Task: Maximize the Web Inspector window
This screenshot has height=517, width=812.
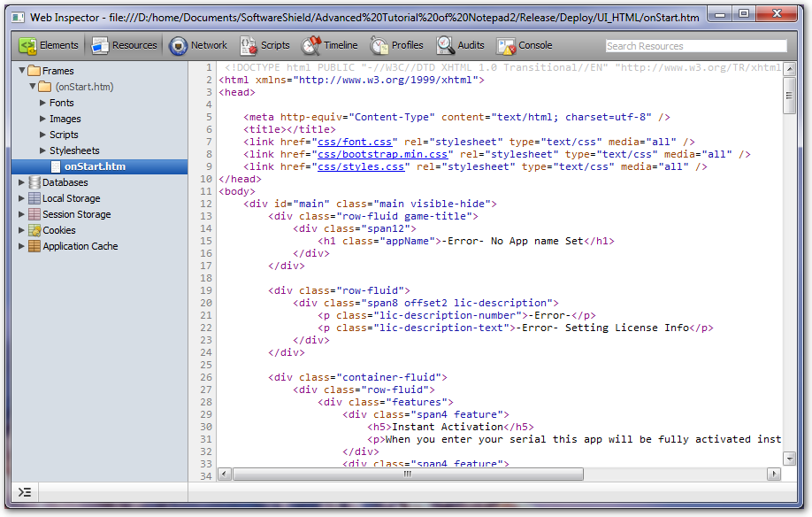Action: pyautogui.click(x=744, y=13)
